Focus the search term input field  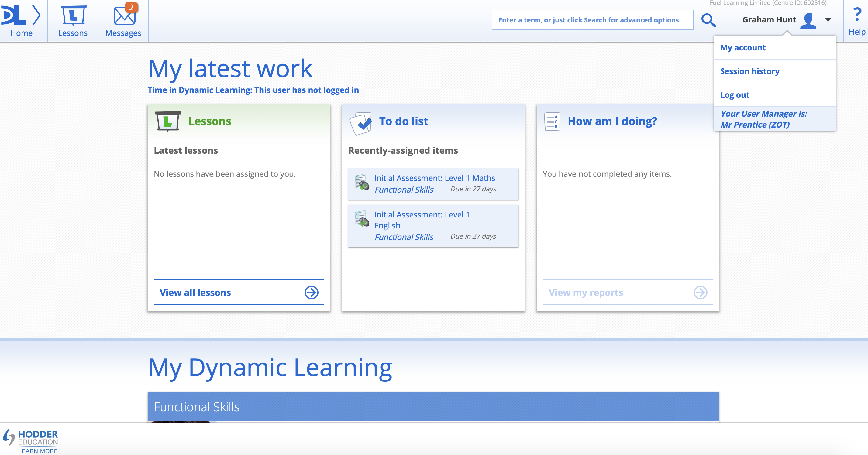click(x=592, y=20)
